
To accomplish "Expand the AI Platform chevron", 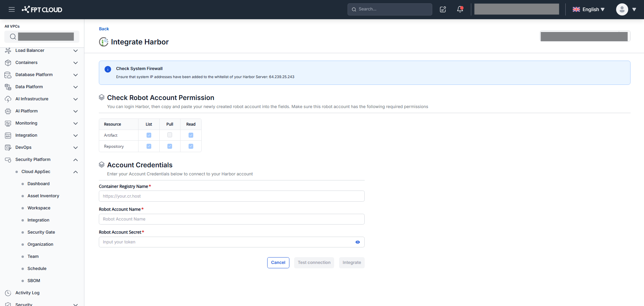I will 76,111.
